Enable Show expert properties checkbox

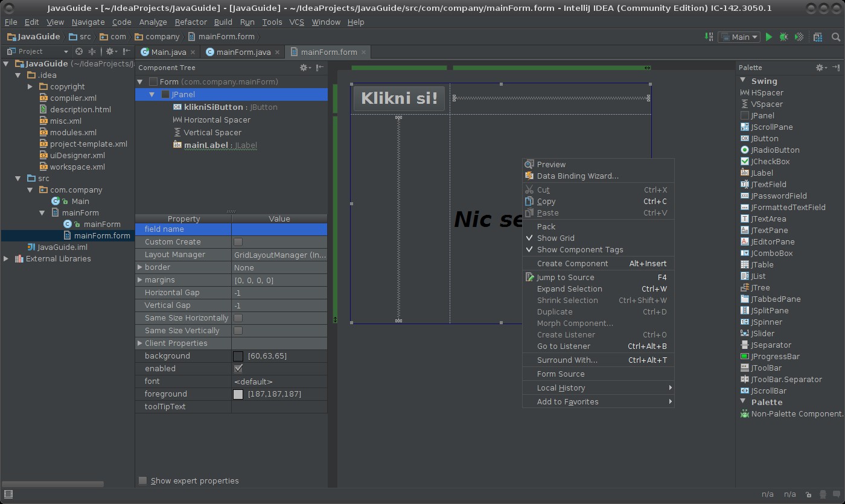click(x=143, y=481)
